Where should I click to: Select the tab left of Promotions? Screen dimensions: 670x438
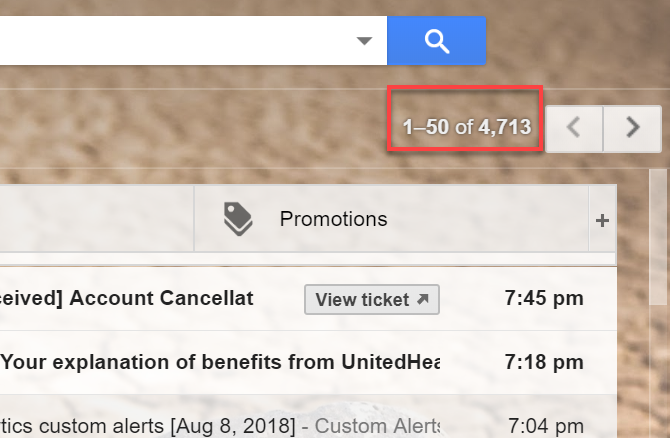coord(95,219)
